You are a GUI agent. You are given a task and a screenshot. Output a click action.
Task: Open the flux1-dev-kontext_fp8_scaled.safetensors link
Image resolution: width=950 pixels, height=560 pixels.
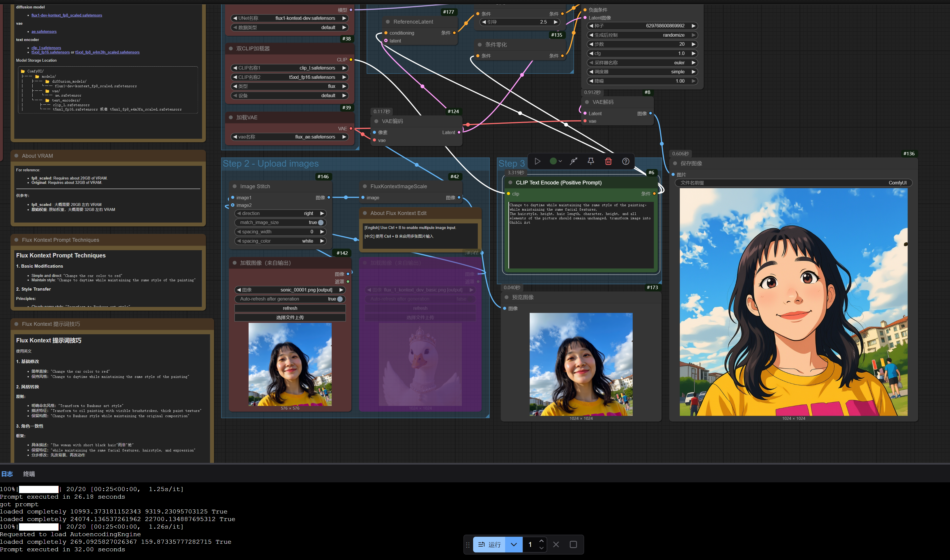67,15
